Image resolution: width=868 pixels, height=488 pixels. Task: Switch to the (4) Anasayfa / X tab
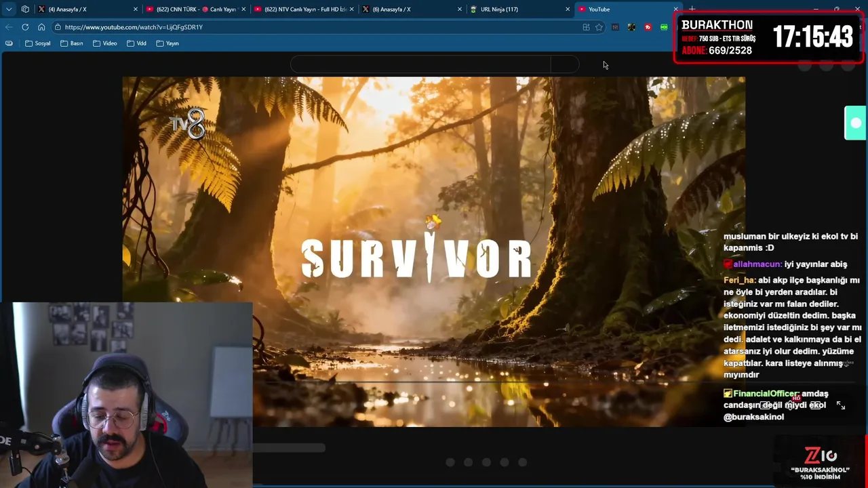(x=87, y=9)
